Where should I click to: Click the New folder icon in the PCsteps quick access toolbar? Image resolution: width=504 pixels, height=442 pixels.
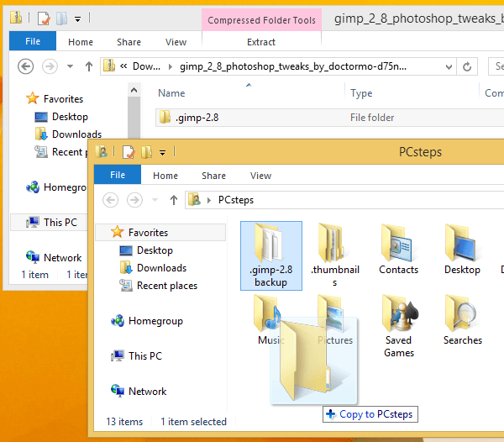(x=146, y=152)
